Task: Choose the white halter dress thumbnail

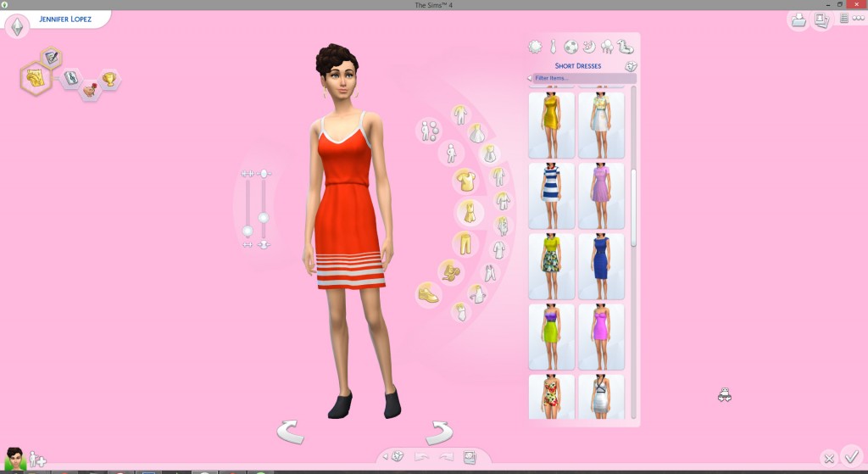Action: click(x=601, y=397)
